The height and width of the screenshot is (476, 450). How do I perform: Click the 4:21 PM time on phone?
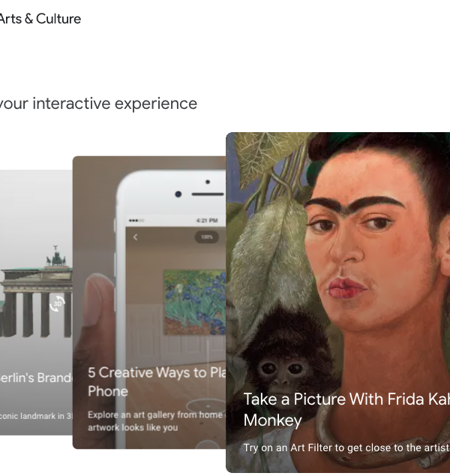pos(207,221)
